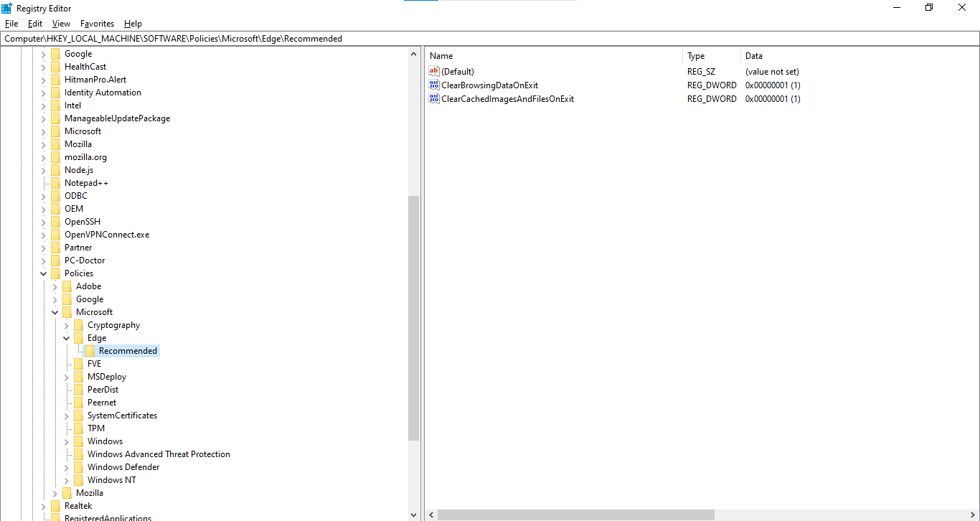980x521 pixels.
Task: Click the folder icon next to HealthCast
Action: click(x=55, y=67)
